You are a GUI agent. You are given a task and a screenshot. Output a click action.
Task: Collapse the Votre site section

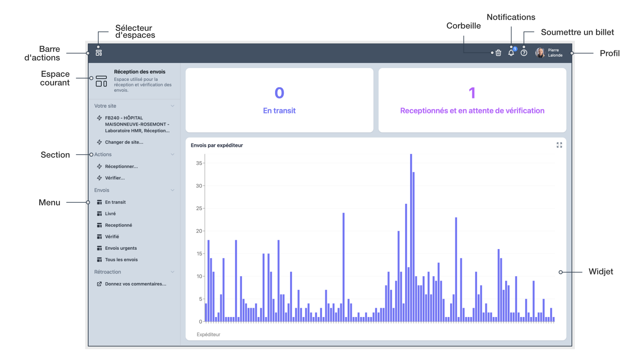pos(173,106)
